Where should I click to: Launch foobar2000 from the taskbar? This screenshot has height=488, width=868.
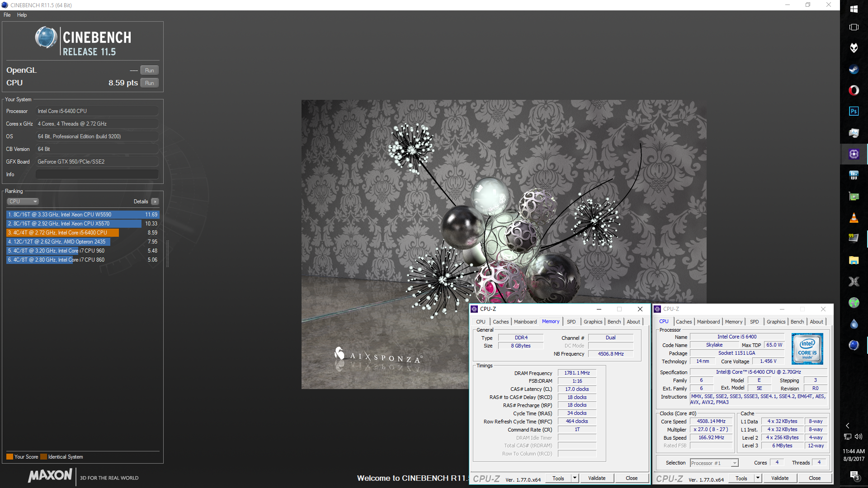pyautogui.click(x=854, y=48)
